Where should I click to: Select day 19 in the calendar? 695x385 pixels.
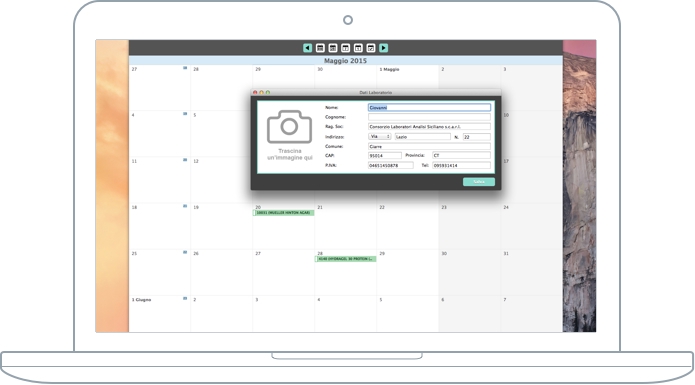click(x=221, y=226)
